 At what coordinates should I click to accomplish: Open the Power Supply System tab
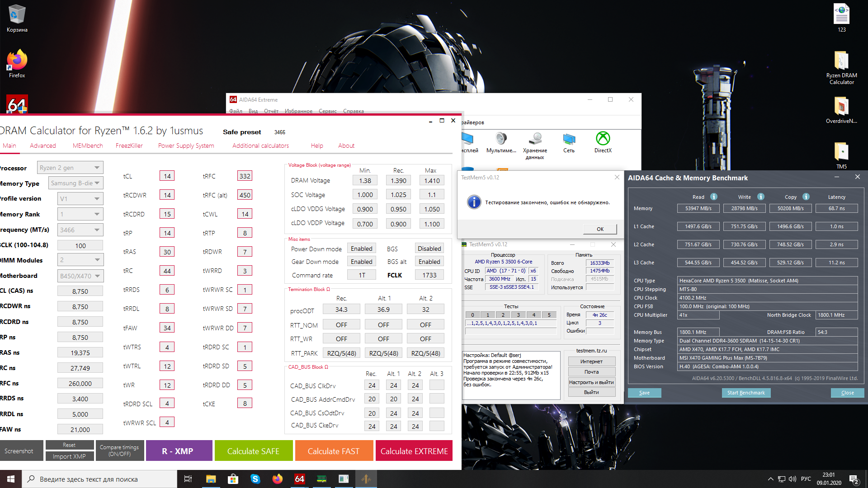[x=186, y=145]
